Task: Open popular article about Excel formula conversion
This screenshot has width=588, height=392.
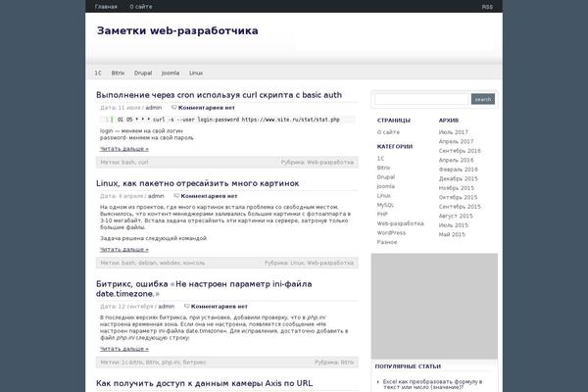Action: (x=433, y=384)
